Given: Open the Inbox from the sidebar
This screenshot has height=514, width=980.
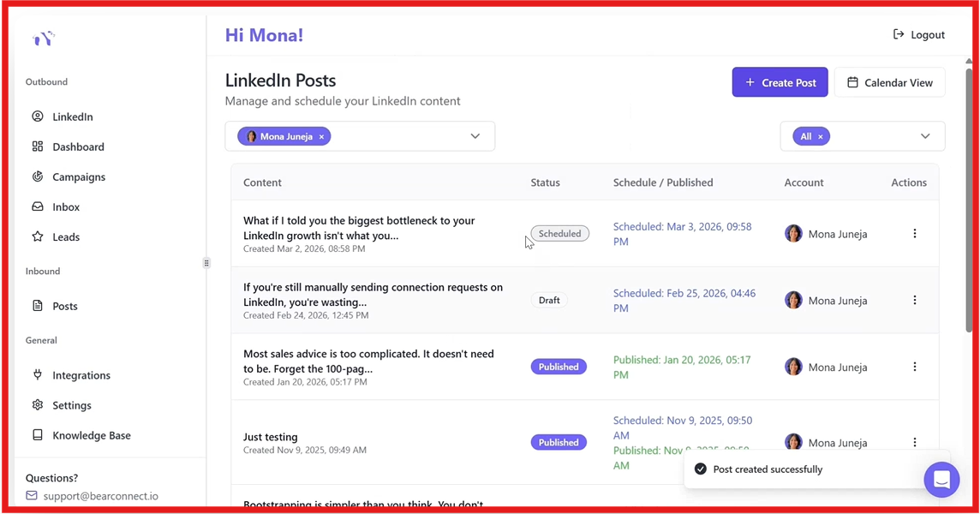Looking at the screenshot, I should (65, 206).
